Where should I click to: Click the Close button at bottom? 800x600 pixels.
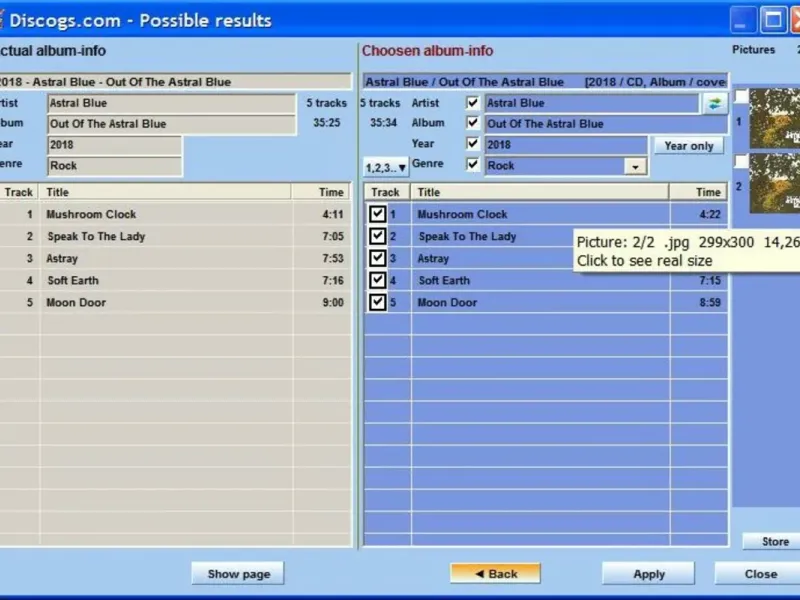[x=760, y=574]
